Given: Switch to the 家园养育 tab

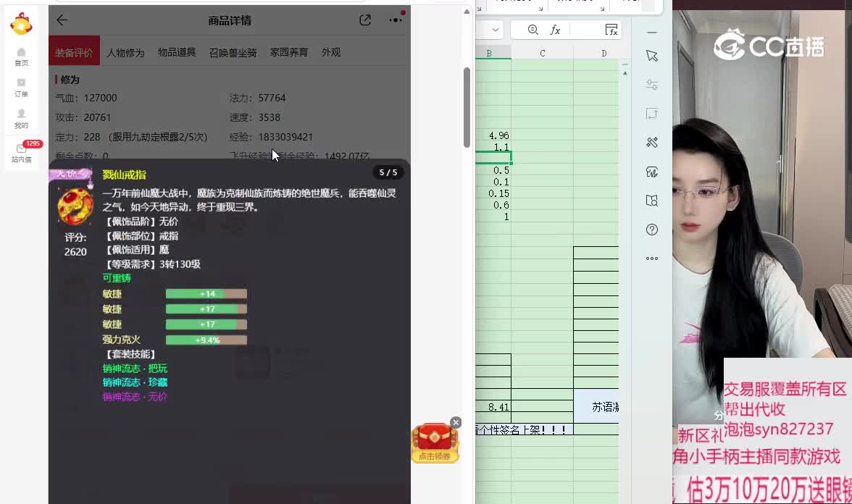Looking at the screenshot, I should click(x=289, y=53).
